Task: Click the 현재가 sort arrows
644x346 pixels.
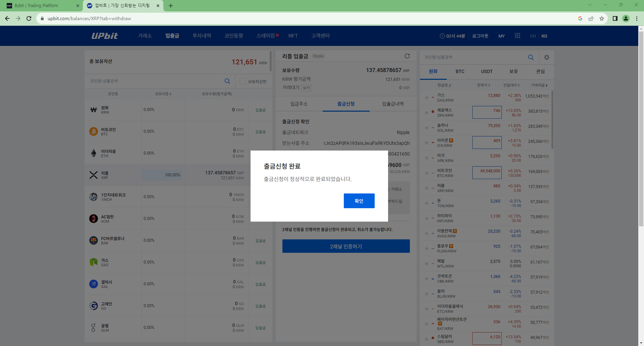Action: click(x=489, y=85)
